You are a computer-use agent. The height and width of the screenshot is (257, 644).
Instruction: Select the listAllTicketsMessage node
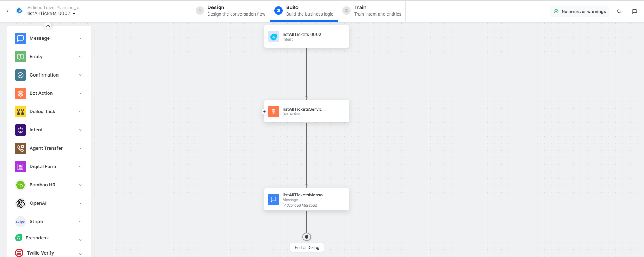coord(306,200)
